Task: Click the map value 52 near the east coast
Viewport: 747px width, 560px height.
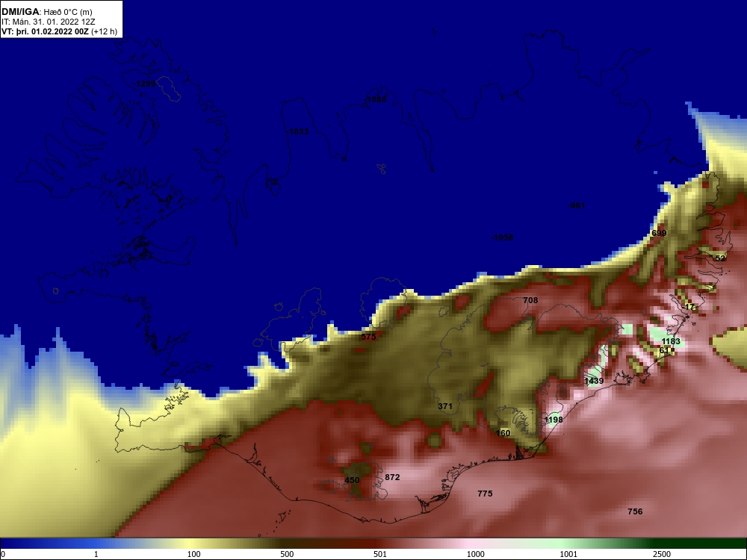Action: (x=720, y=258)
